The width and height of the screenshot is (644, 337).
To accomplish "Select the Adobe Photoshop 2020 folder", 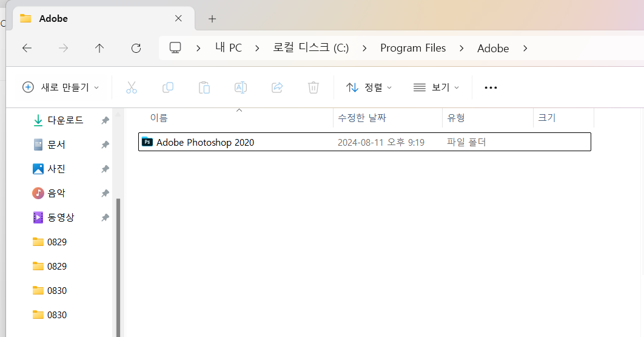I will click(364, 142).
